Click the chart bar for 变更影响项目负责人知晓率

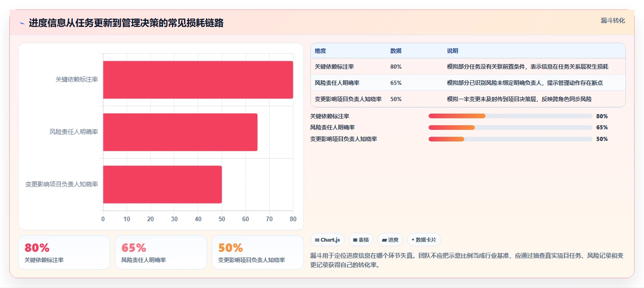pyautogui.click(x=162, y=184)
